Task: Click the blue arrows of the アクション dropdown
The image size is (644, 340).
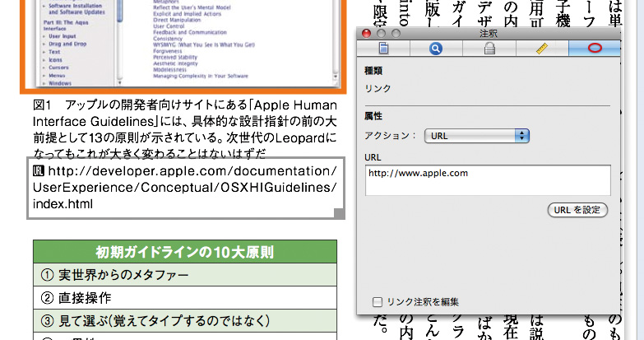Action: (x=522, y=136)
